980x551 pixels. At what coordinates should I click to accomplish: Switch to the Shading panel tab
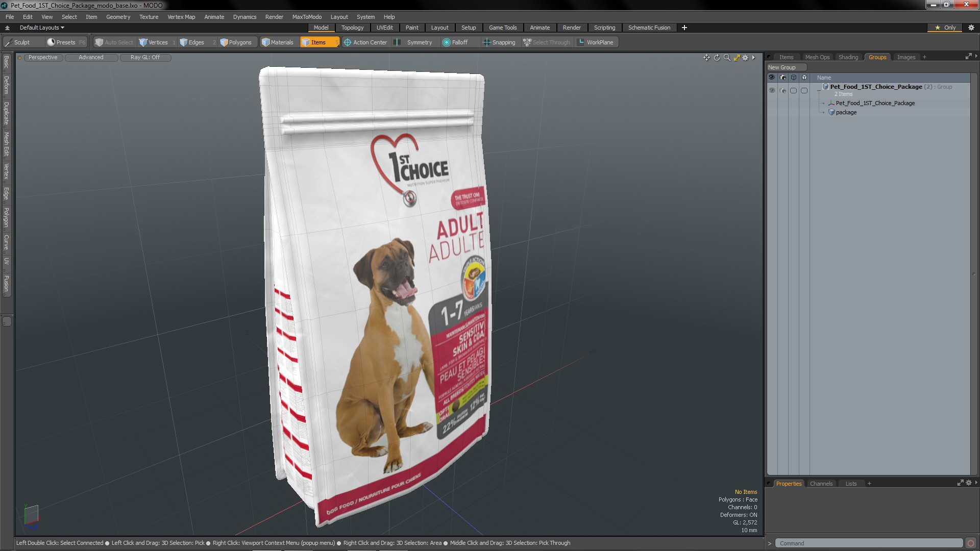[848, 57]
